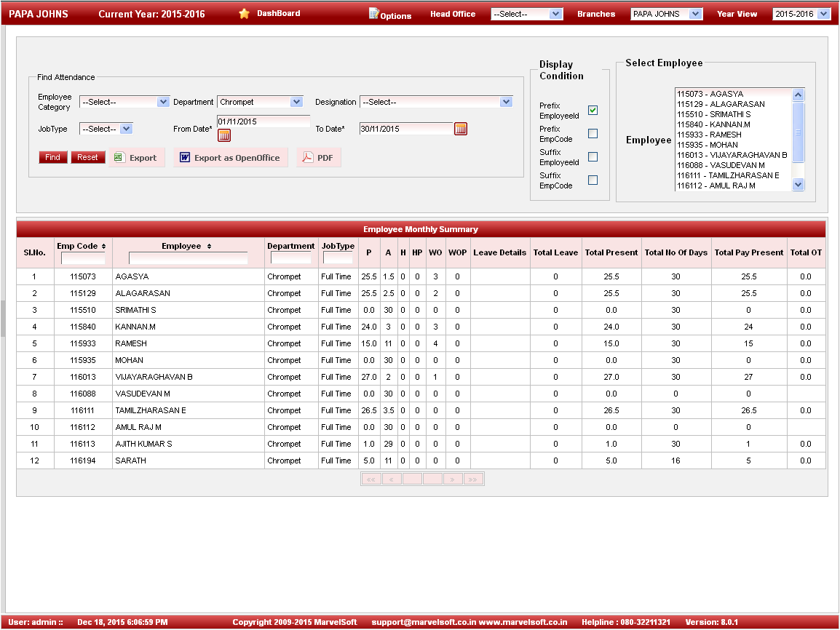The width and height of the screenshot is (840, 630).
Task: Open the Branches PAPA JOHNS dropdown
Action: [694, 14]
